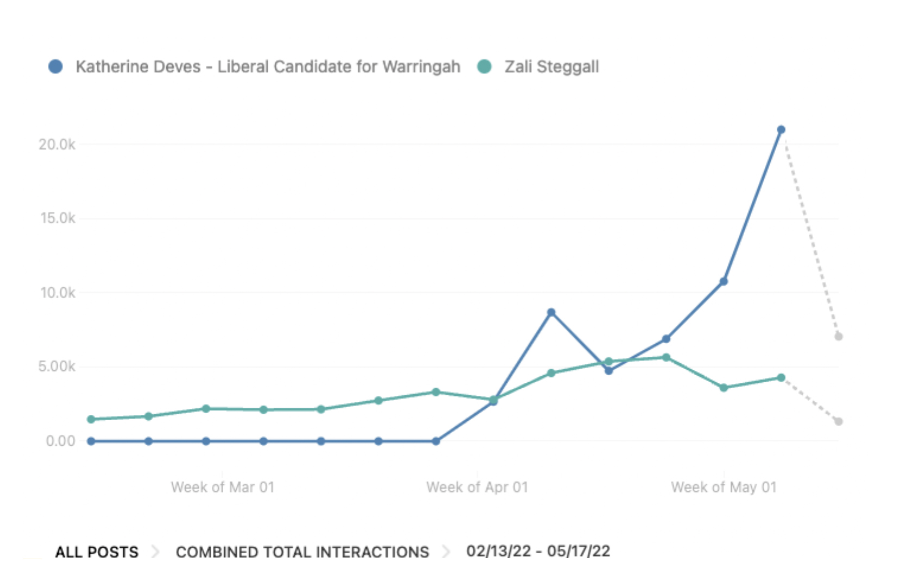Click the chevron after ALL POSTS
Image resolution: width=900 pixels, height=588 pixels.
pos(156,552)
